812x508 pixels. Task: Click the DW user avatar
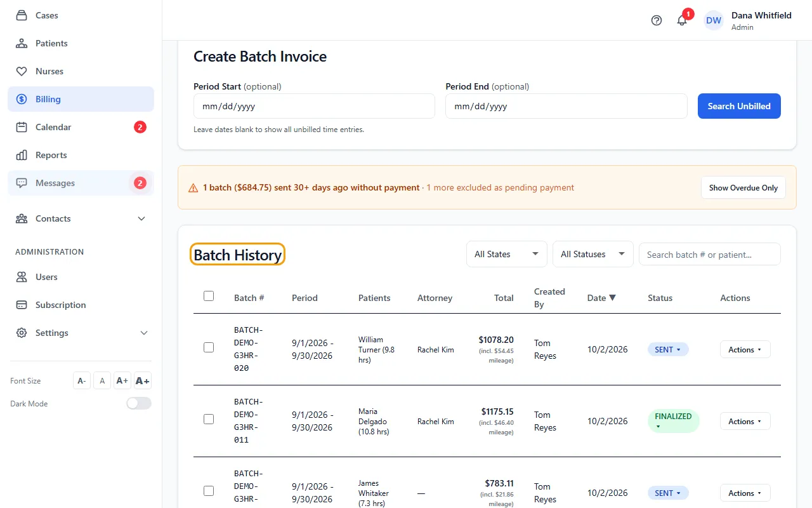click(714, 20)
